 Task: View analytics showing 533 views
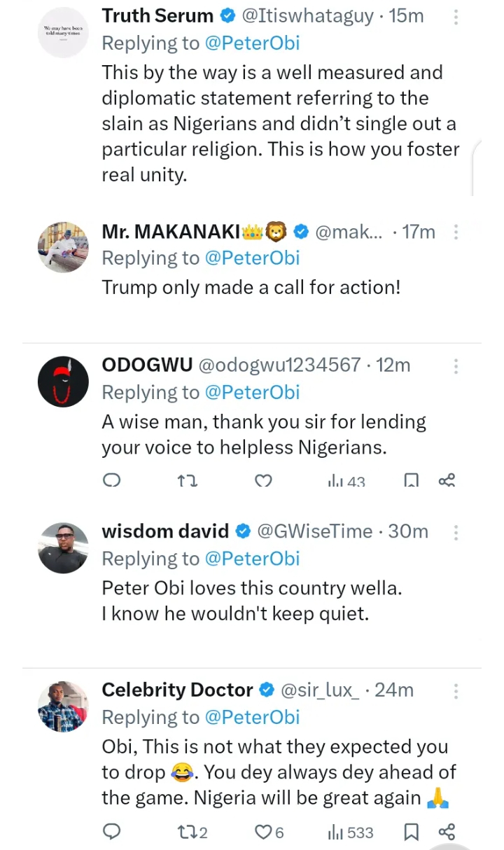350,832
